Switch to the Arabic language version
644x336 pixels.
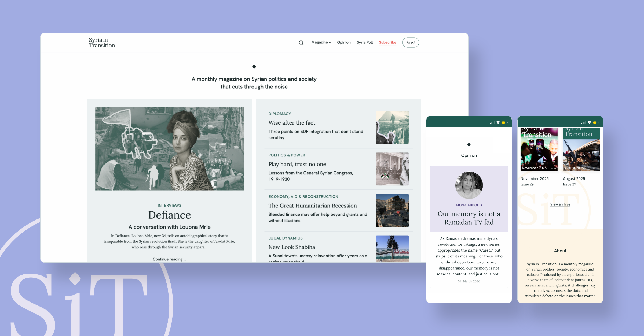[x=411, y=42]
